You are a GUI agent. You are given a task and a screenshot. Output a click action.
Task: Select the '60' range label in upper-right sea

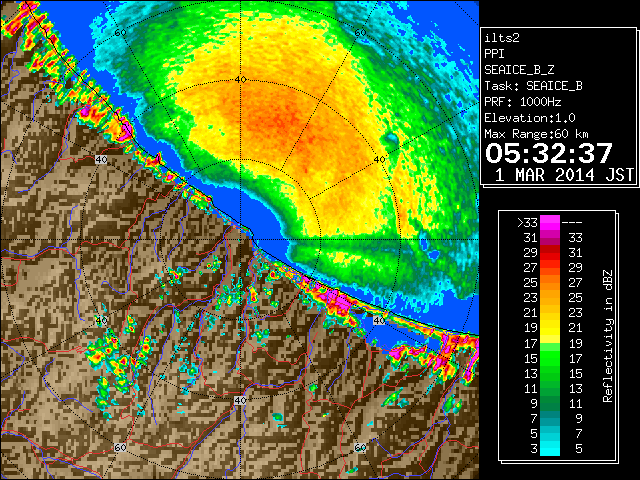pos(360,32)
